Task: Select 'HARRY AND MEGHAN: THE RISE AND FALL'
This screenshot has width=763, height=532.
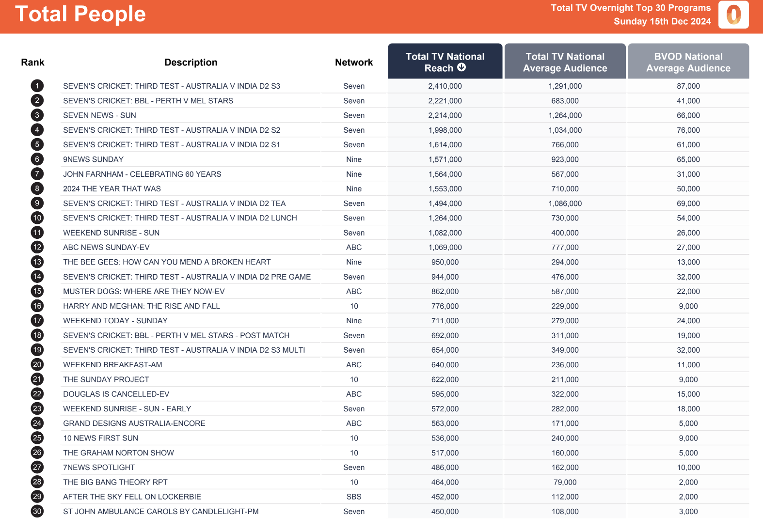Action: point(142,306)
